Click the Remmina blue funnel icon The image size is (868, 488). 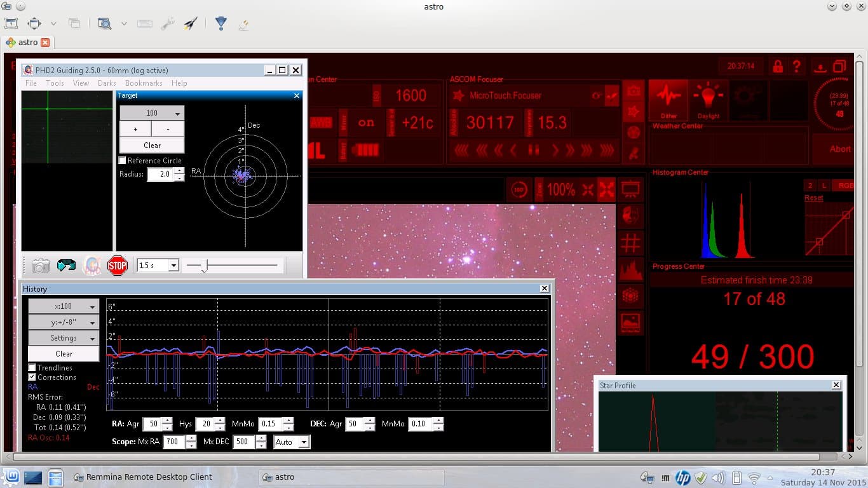tap(220, 24)
